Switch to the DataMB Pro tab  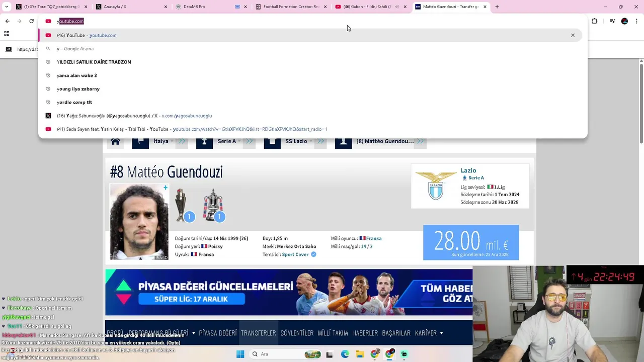[210, 7]
